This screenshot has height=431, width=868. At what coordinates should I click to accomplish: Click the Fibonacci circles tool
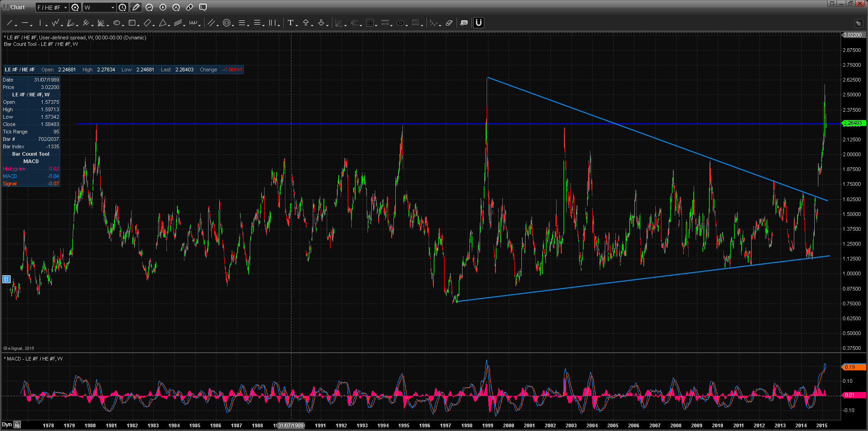pyautogui.click(x=227, y=23)
